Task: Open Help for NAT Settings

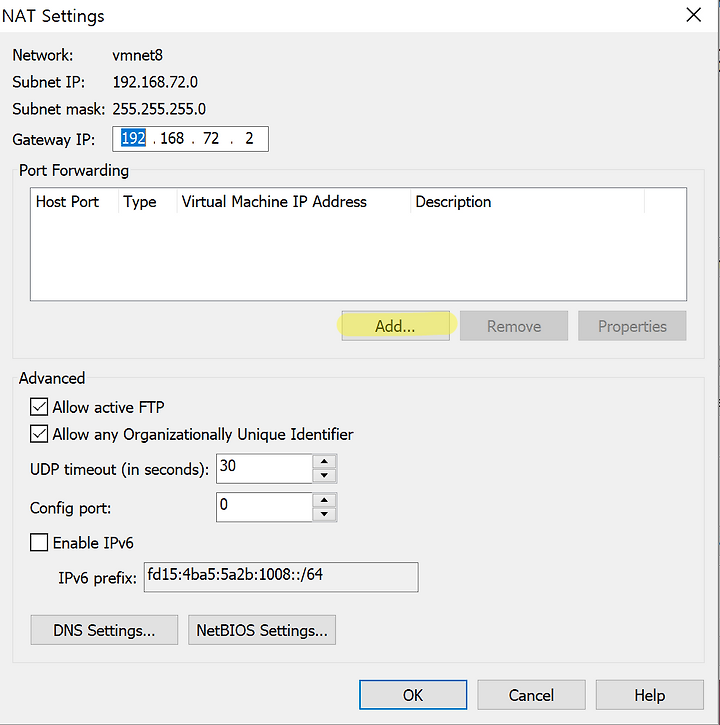Action: click(x=650, y=694)
